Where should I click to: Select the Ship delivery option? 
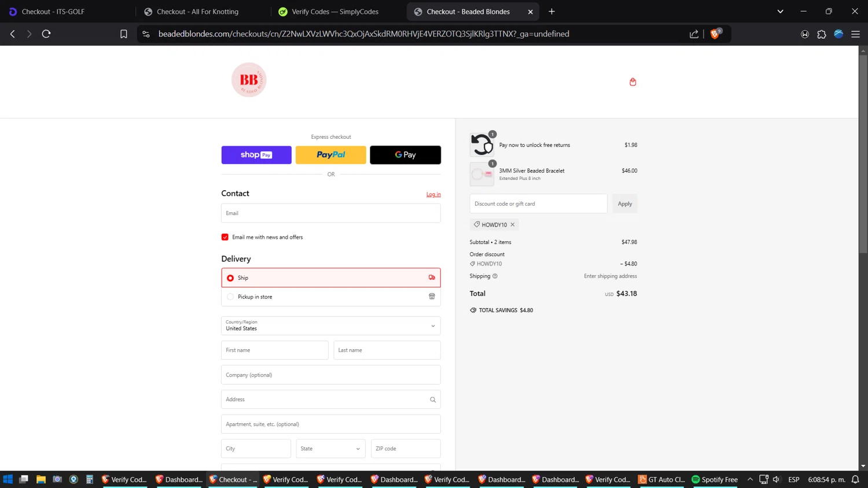tap(331, 278)
